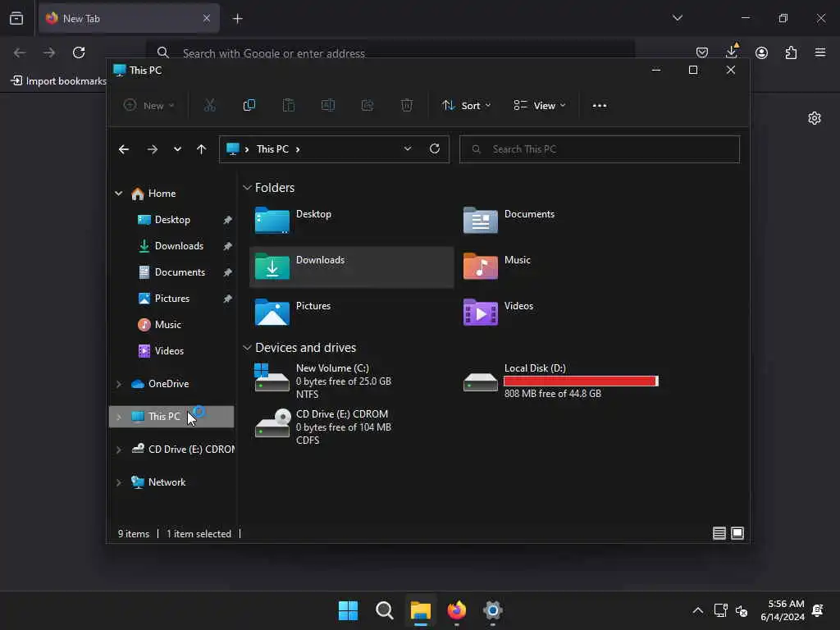Reload the Firefox page
The width and height of the screenshot is (840, 630).
(x=79, y=52)
